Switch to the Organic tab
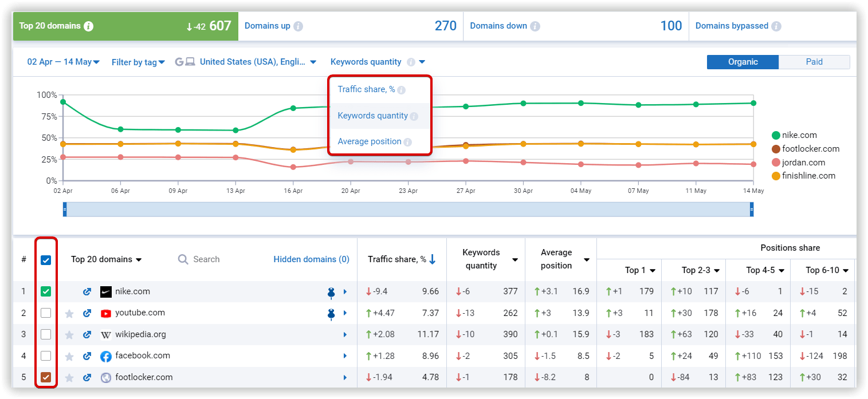This screenshot has width=868, height=399. (x=743, y=62)
